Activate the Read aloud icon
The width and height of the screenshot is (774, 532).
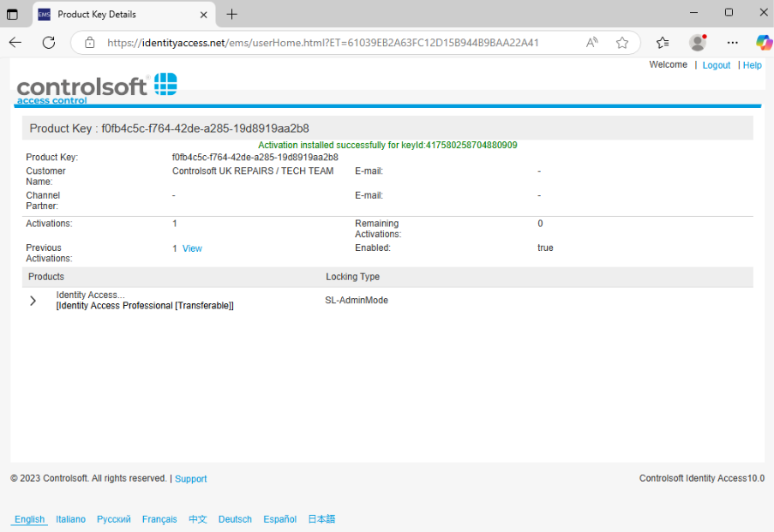[x=591, y=43]
